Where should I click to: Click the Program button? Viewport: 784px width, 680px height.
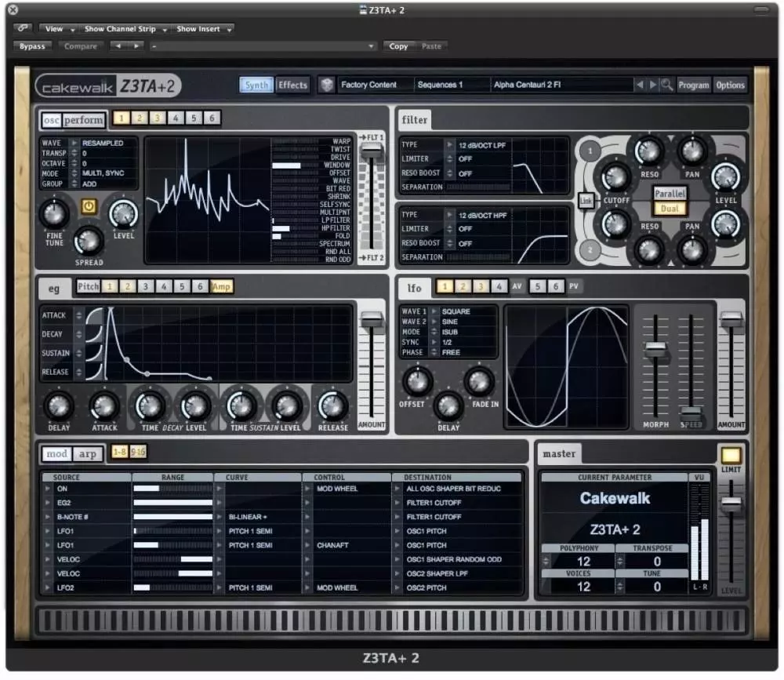click(693, 85)
